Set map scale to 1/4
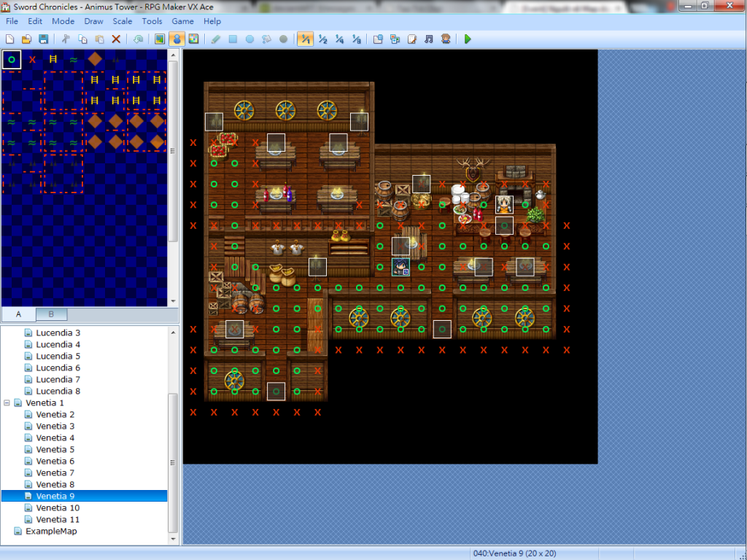Screen dimensions: 747x560 tap(339, 39)
